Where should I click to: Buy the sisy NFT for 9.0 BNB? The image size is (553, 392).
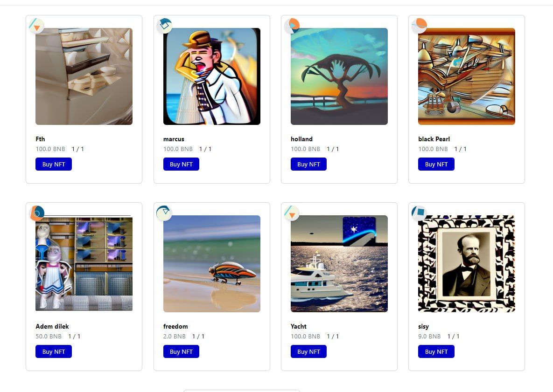click(436, 351)
